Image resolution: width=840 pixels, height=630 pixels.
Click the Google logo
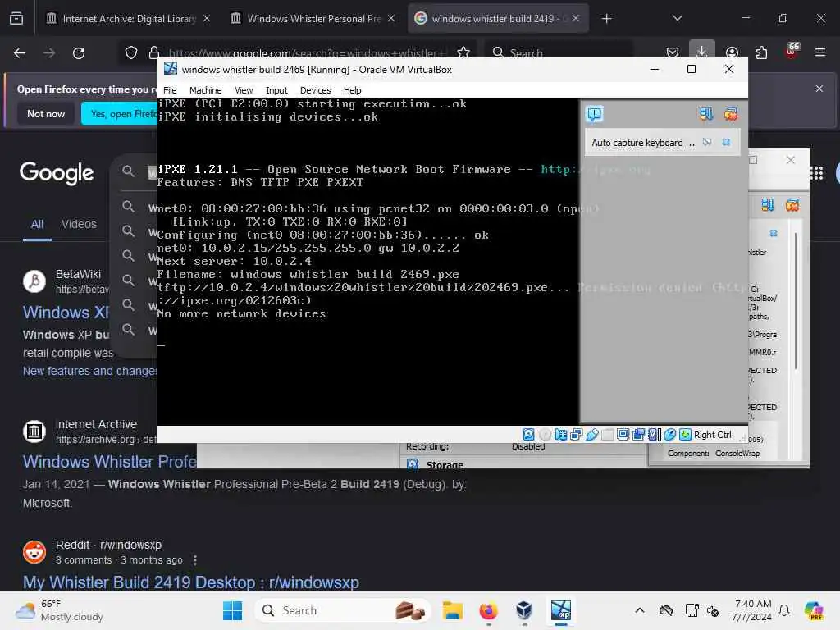pos(57,173)
